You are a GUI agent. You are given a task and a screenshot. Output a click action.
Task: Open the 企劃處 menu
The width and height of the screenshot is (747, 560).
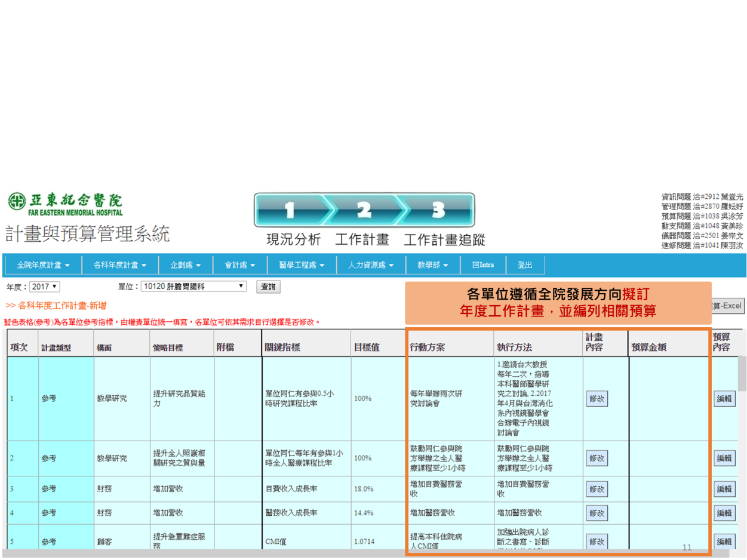point(185,265)
